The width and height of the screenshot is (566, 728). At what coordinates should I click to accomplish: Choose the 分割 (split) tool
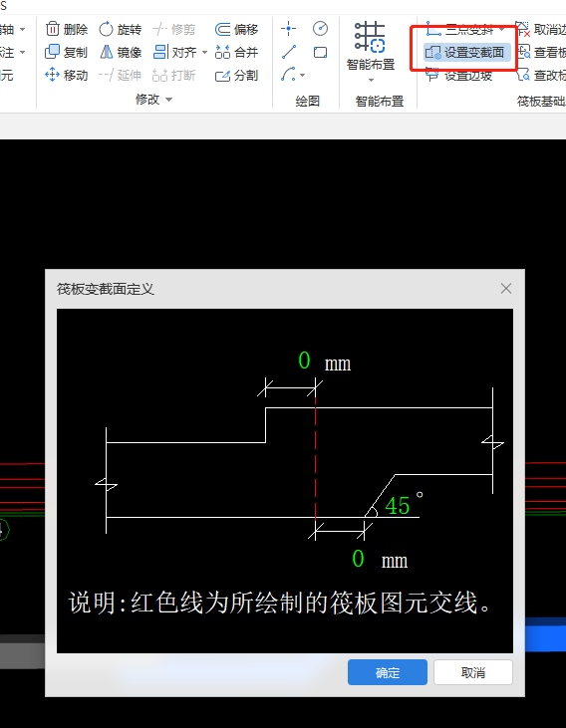tap(236, 75)
